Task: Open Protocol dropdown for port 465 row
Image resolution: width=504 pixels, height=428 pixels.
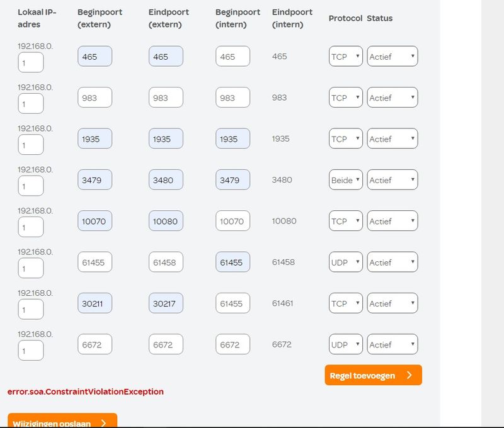Action: click(345, 57)
